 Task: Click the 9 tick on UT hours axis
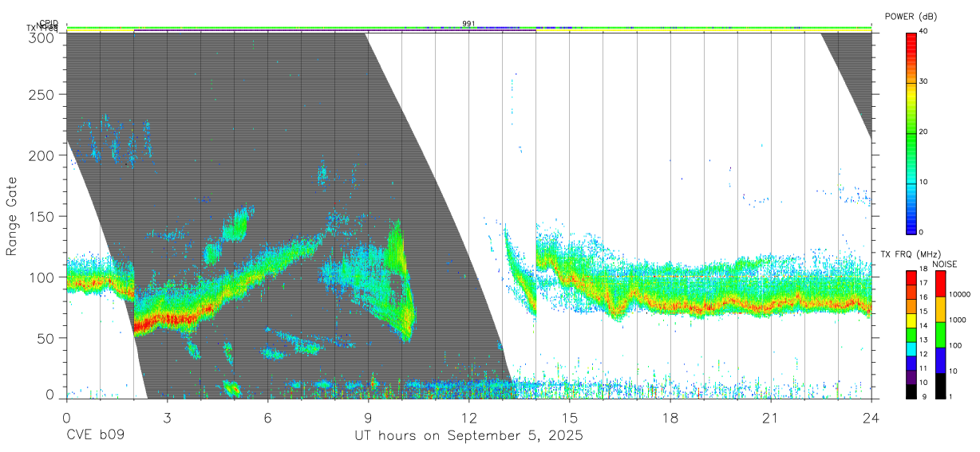tap(368, 418)
